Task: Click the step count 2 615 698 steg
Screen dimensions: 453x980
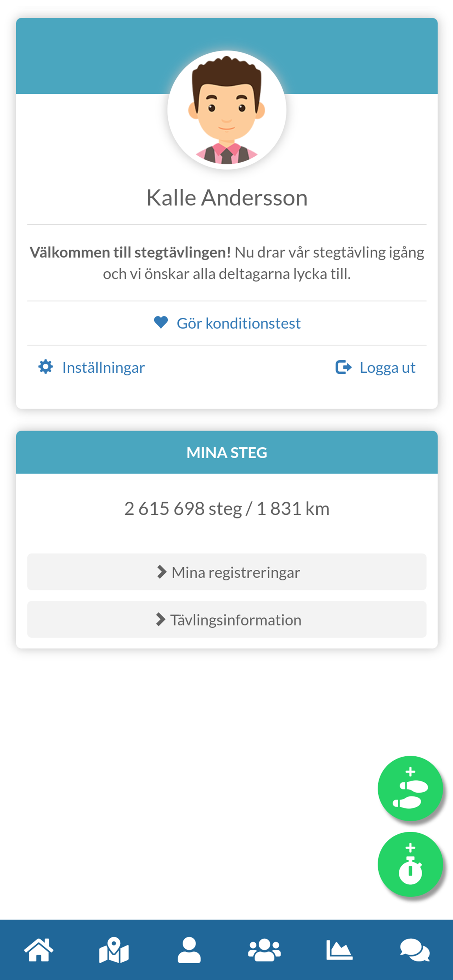Action: [182, 508]
